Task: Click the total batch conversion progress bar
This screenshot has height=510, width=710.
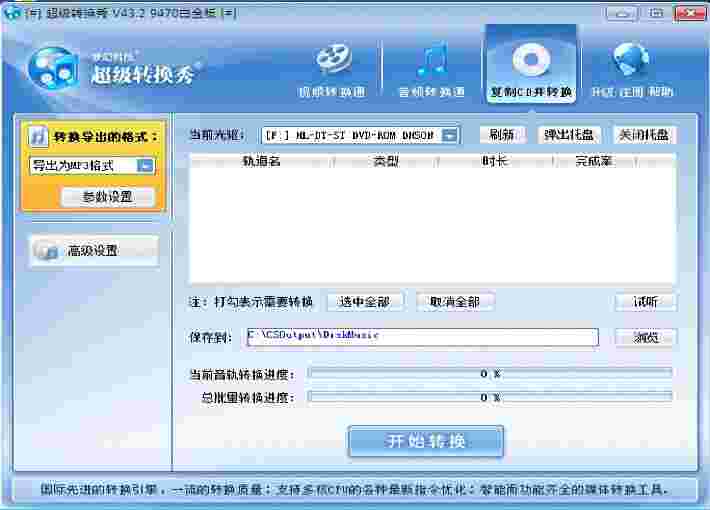Action: tap(489, 397)
